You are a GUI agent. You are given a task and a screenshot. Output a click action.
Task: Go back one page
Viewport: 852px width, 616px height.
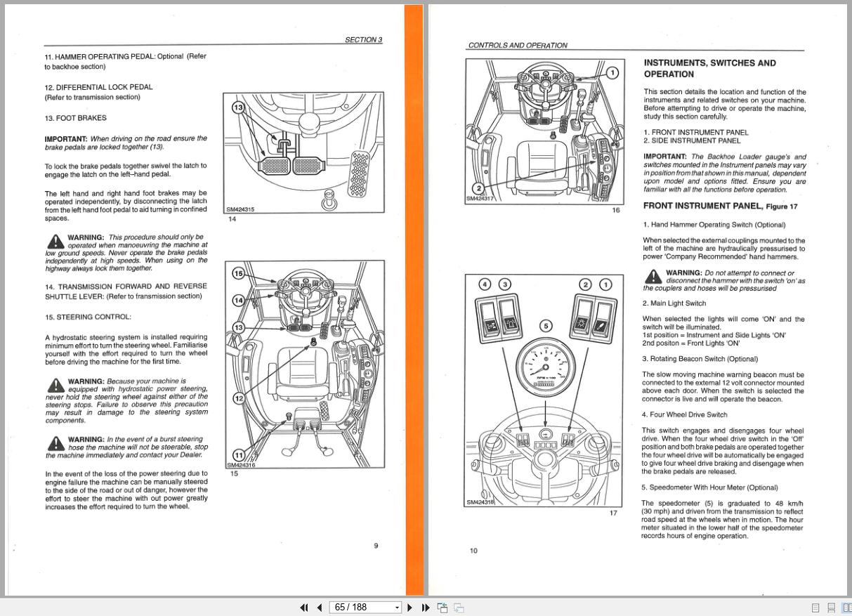click(320, 607)
